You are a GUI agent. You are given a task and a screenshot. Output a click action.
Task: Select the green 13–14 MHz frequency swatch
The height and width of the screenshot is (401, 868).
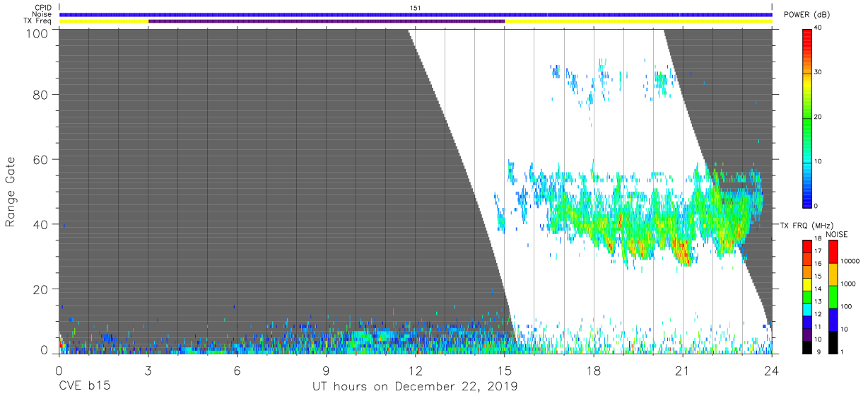coord(807,296)
